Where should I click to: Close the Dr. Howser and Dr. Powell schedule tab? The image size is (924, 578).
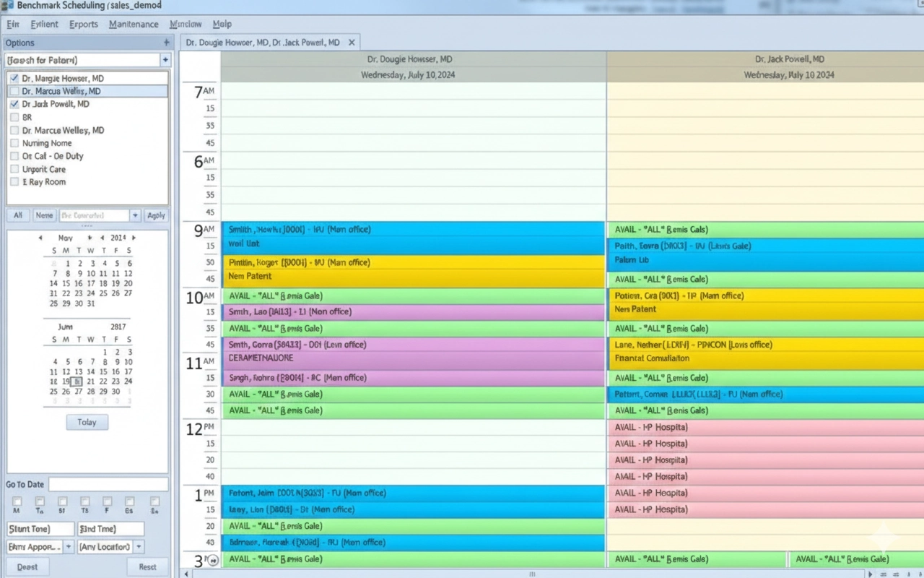[x=352, y=42]
